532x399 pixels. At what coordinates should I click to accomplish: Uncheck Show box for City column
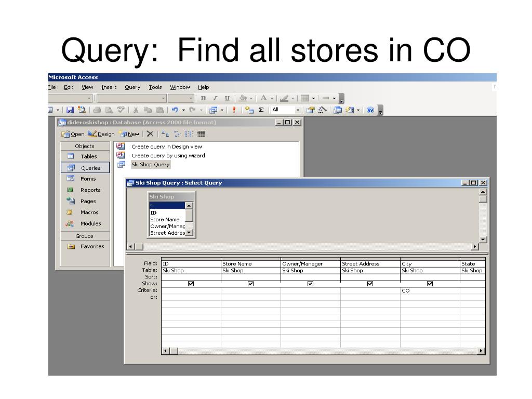[x=430, y=284]
